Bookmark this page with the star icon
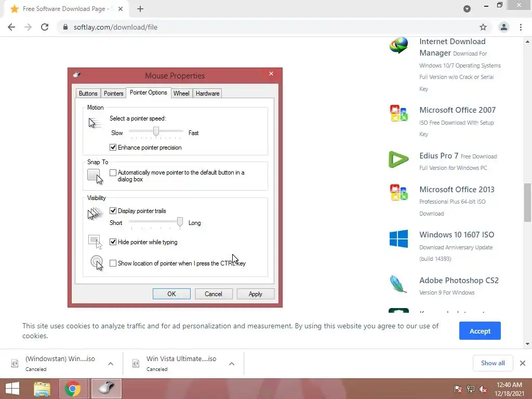The height and width of the screenshot is (399, 532). click(483, 27)
